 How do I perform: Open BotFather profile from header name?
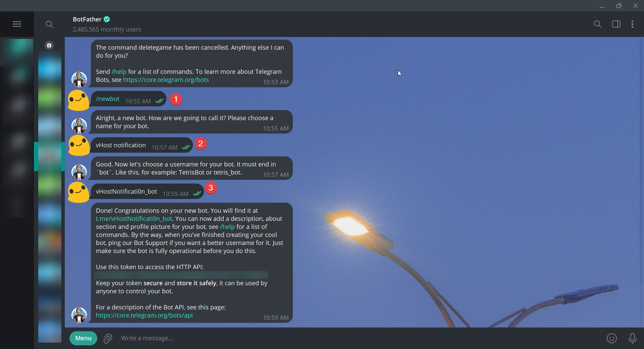(x=87, y=19)
